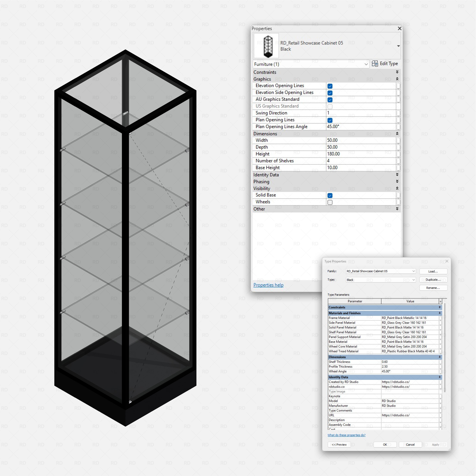The width and height of the screenshot is (476, 476).
Task: Click the Width value 50.00 field
Action: point(361,140)
